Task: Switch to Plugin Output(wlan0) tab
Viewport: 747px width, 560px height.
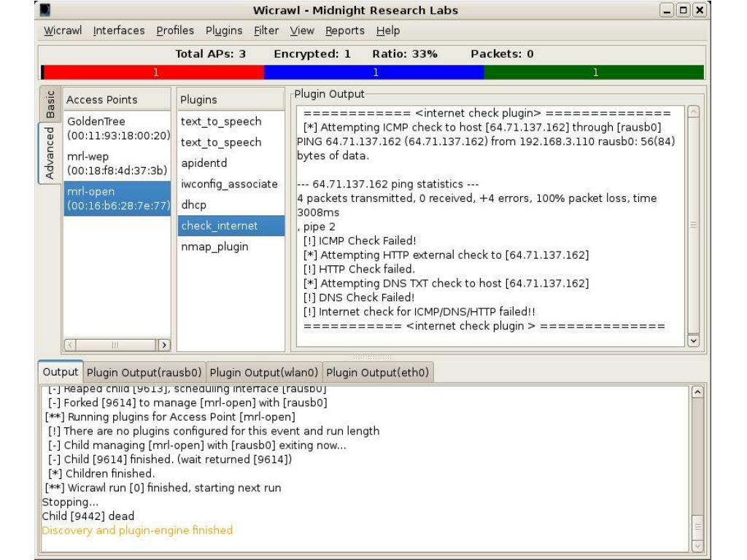Action: 264,373
